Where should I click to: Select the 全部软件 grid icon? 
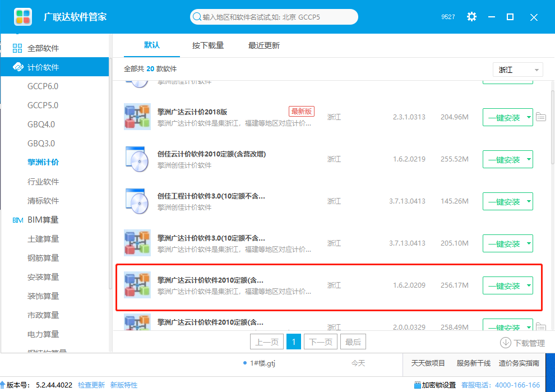pyautogui.click(x=17, y=48)
